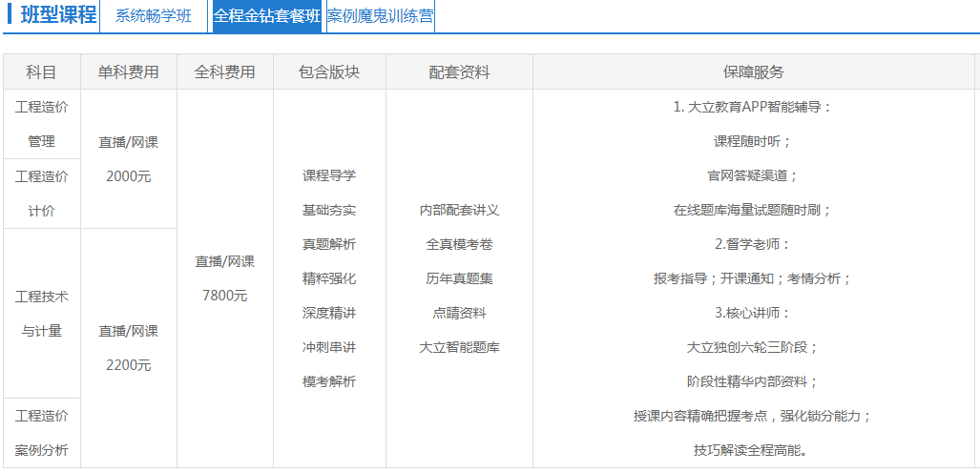Click the 课程随时听 service line
This screenshot has height=472, width=980.
[x=753, y=142]
